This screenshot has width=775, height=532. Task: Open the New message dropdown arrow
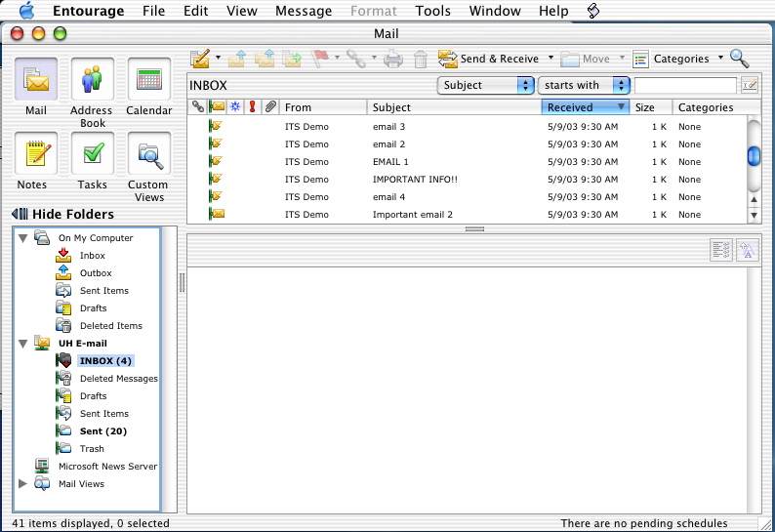click(218, 58)
